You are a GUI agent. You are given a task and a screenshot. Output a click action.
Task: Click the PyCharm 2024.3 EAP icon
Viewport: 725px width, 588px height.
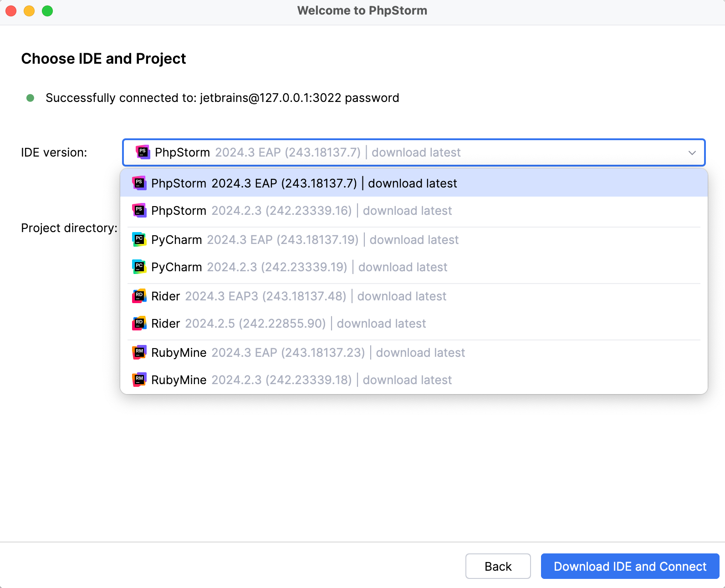tap(139, 239)
